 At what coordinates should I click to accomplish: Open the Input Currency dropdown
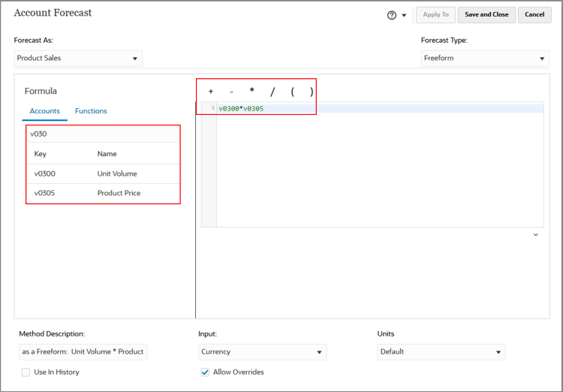coord(263,352)
